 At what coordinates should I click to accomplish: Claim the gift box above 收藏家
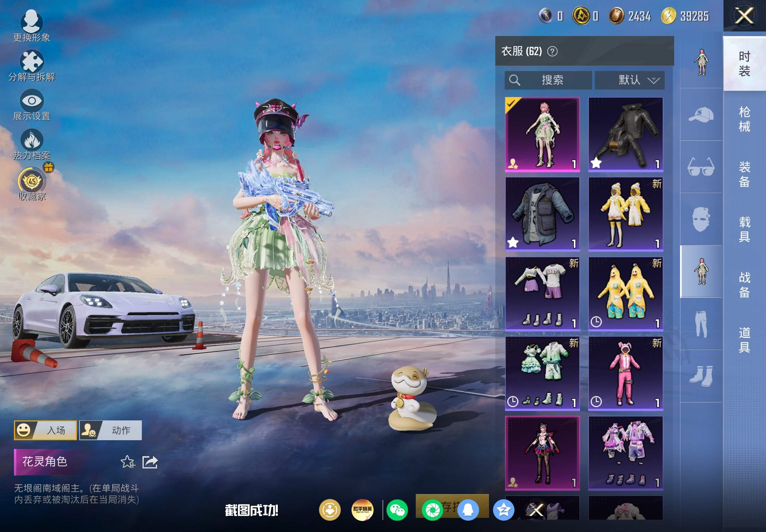49,167
